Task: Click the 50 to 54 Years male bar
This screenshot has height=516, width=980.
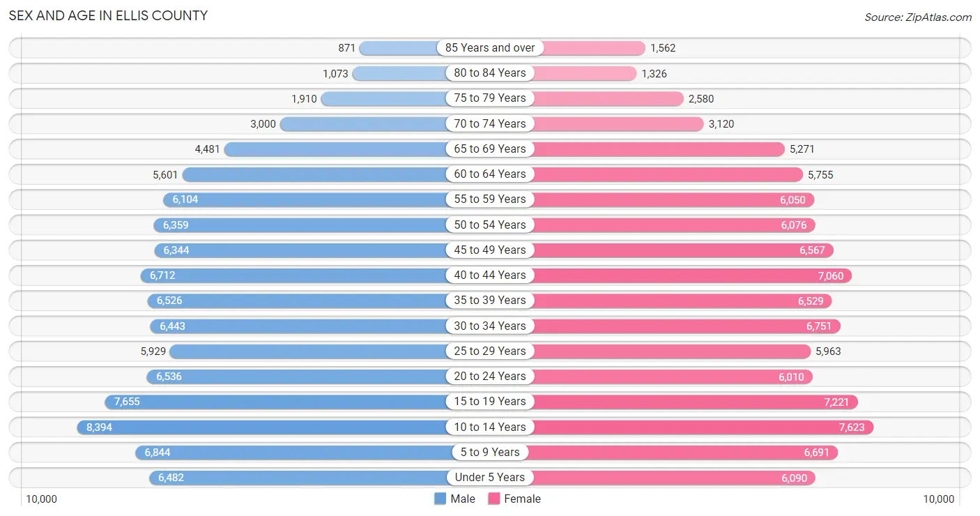Action: [x=303, y=225]
